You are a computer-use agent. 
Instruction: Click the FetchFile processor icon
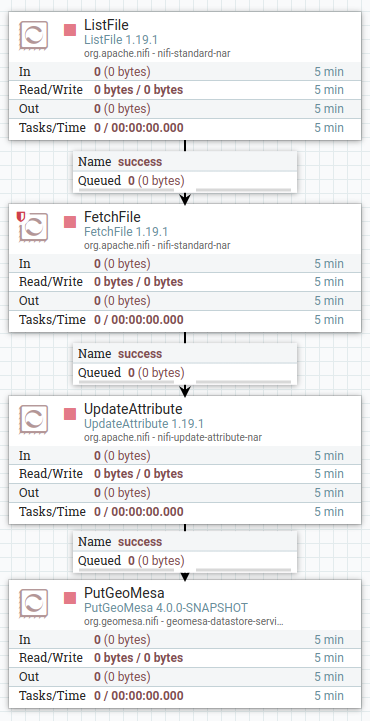[34, 227]
